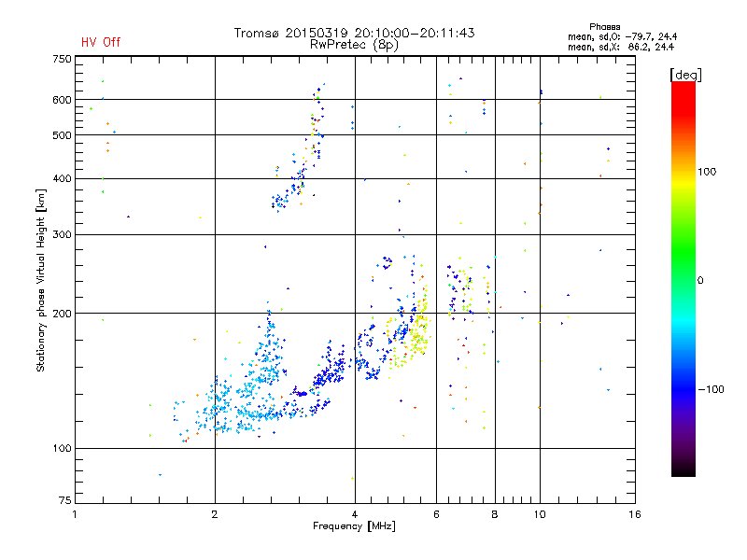Click colorbar tick label '100'

coord(707,172)
